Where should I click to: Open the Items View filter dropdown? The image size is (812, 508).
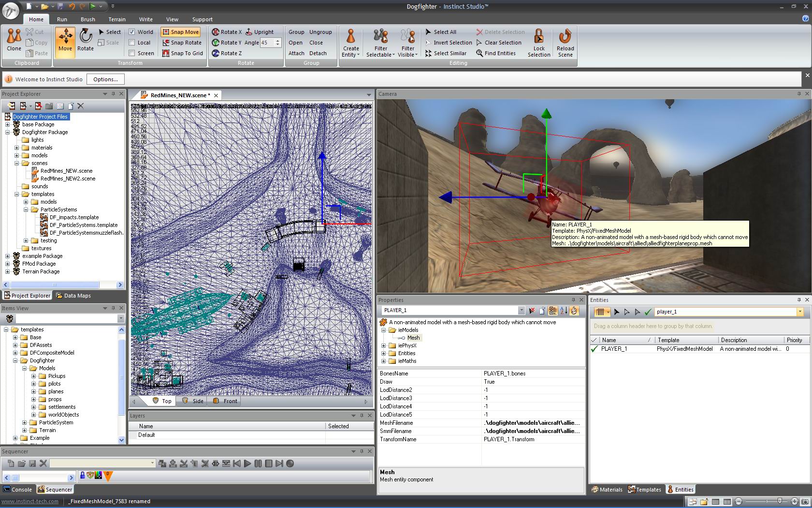[121, 318]
